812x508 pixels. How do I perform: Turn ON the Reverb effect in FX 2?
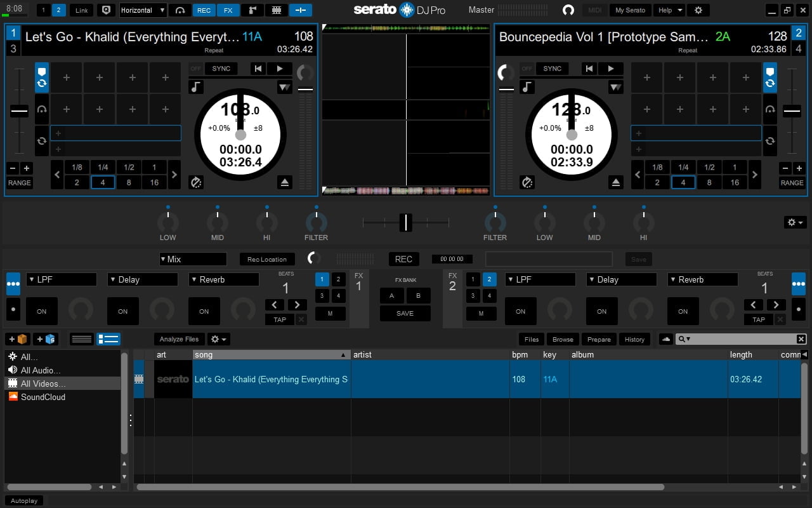(x=683, y=311)
